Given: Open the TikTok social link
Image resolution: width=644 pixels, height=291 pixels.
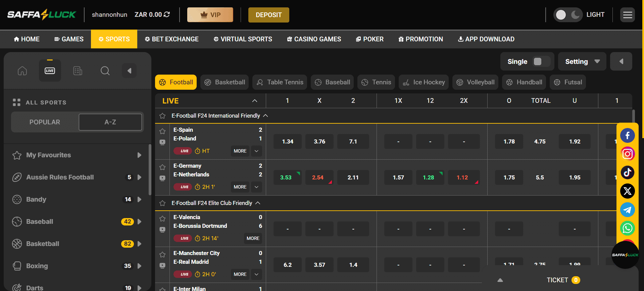Looking at the screenshot, I should tap(627, 173).
